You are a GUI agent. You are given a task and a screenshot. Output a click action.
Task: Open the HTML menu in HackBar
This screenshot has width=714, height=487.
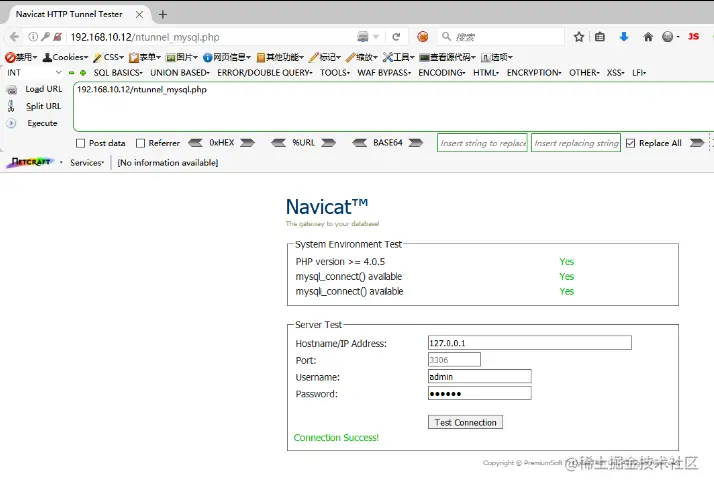[486, 73]
